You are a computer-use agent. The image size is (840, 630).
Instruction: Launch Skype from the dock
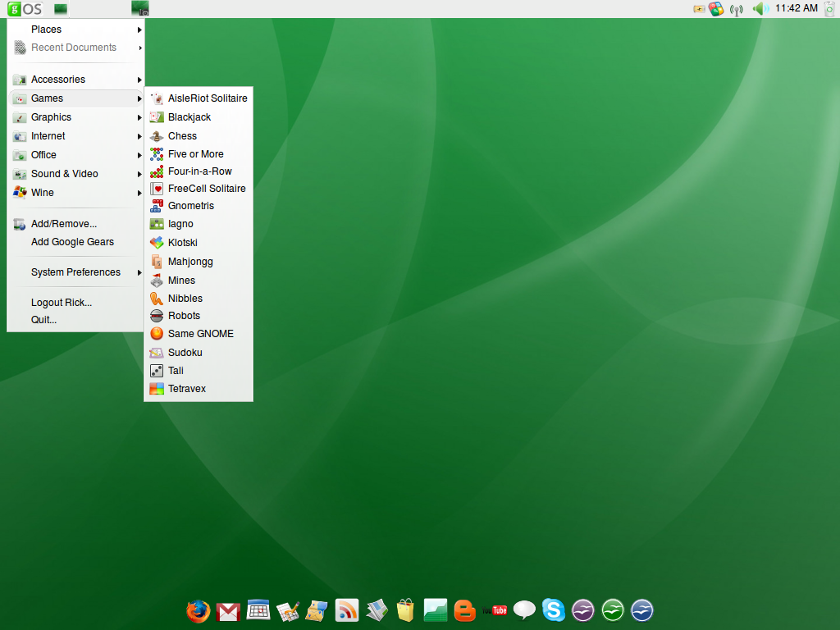554,610
